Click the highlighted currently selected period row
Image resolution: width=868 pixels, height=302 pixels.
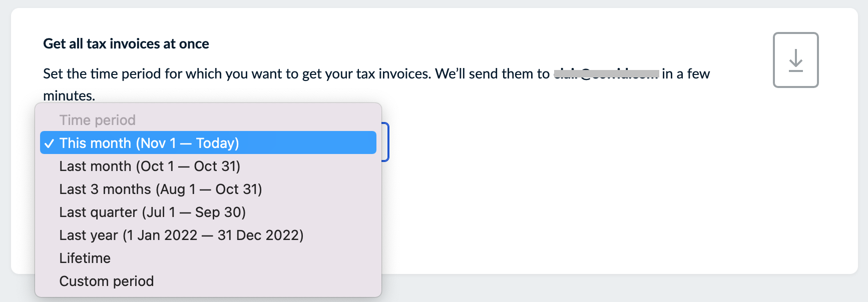pos(208,142)
